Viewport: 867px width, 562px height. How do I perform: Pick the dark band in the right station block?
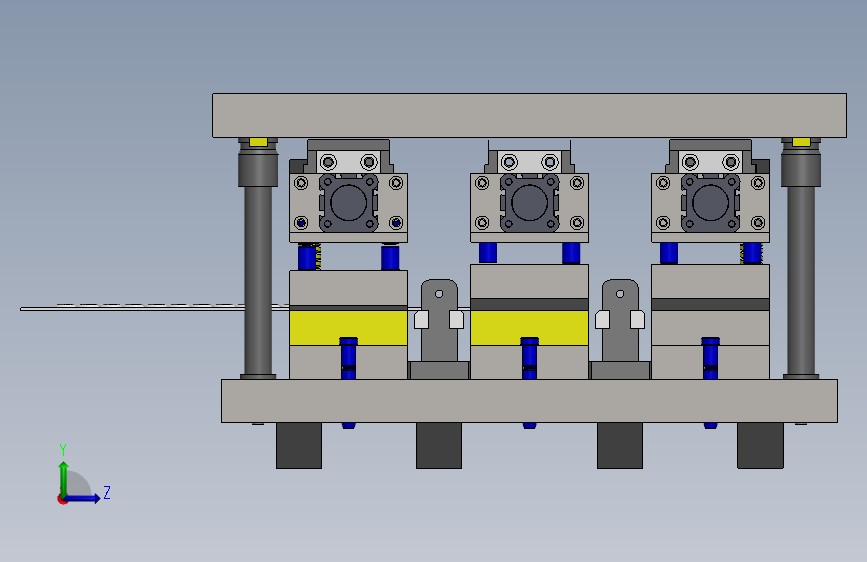tap(711, 304)
